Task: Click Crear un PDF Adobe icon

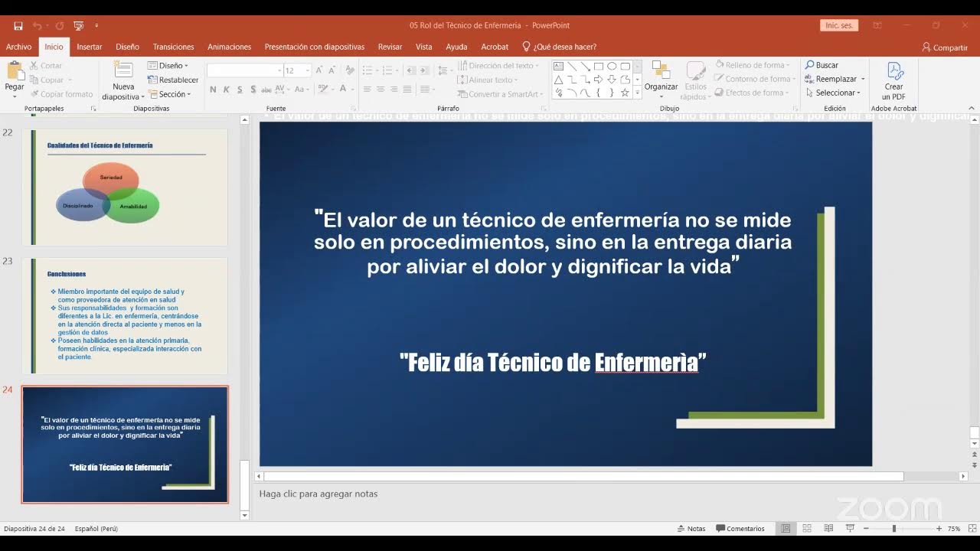Action: point(894,71)
